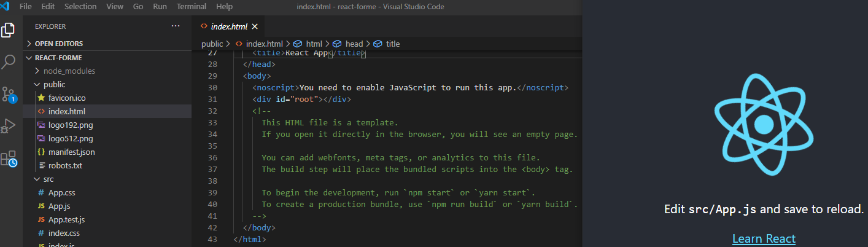Click the EXPLORER panel title
The height and width of the screenshot is (247, 868).
50,26
